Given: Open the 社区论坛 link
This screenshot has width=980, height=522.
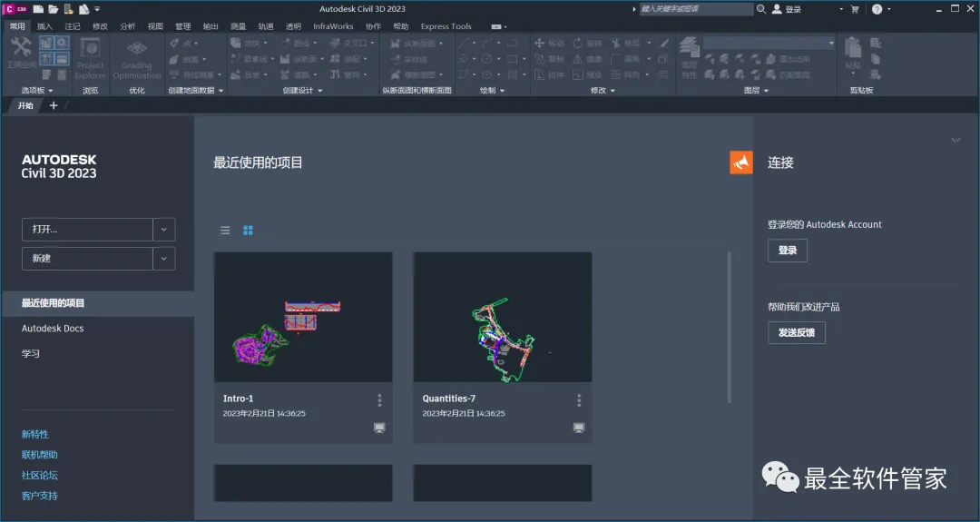Looking at the screenshot, I should pyautogui.click(x=39, y=475).
